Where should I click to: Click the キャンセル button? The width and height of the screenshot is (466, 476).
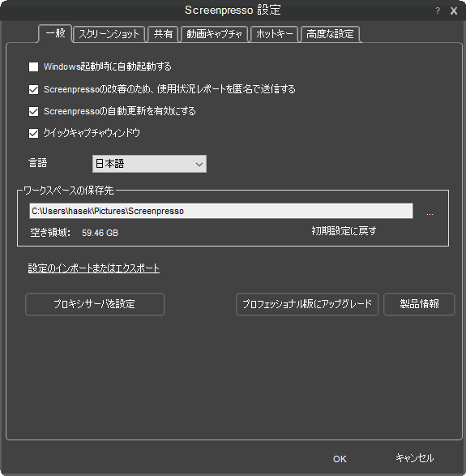coord(414,458)
